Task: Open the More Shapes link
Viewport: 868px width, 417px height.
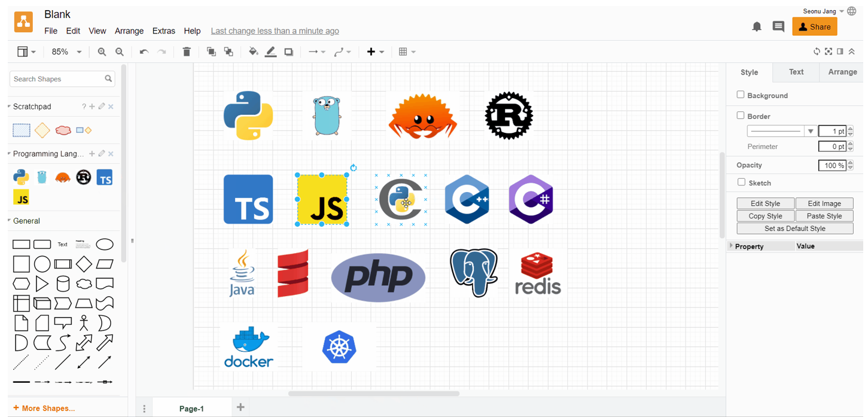Action: [x=44, y=409]
